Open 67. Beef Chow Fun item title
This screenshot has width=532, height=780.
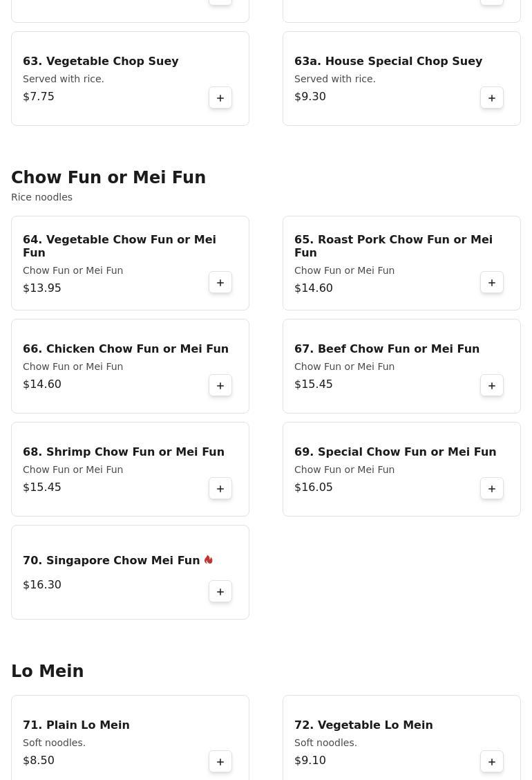point(387,349)
